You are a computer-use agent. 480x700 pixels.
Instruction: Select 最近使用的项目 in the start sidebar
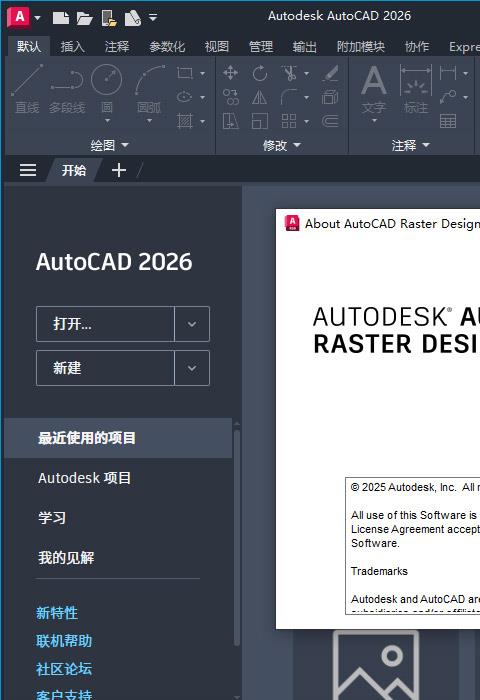(118, 438)
